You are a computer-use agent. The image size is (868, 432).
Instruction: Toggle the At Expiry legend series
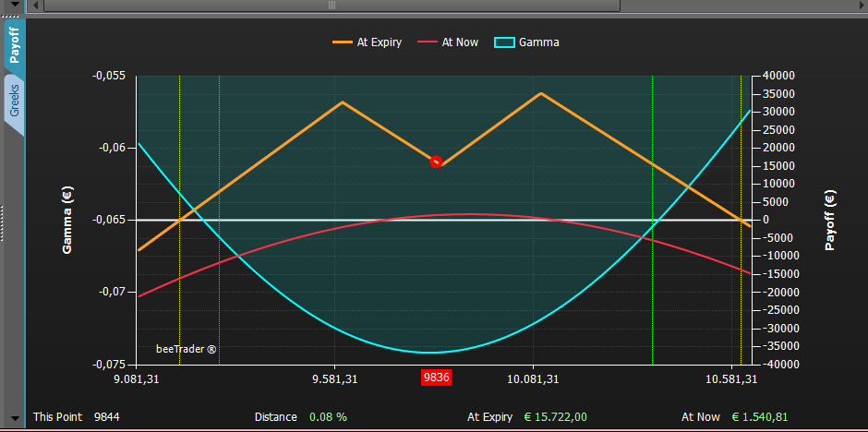coord(367,42)
